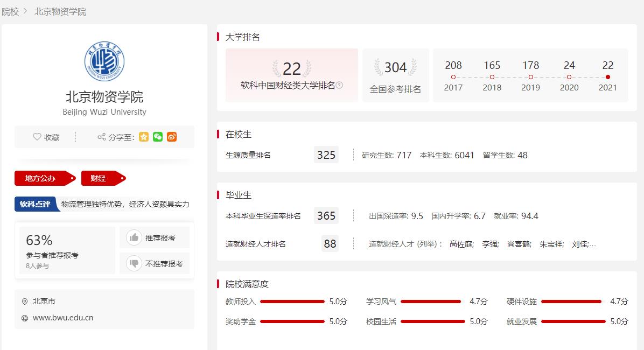Click the thumbs-down 不推荐报考 icon
This screenshot has width=644, height=350.
tap(134, 263)
